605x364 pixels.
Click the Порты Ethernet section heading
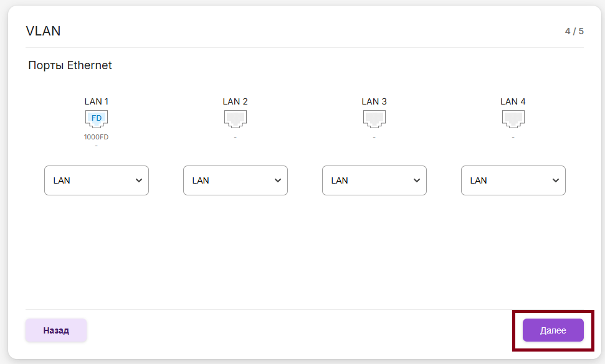pos(70,65)
